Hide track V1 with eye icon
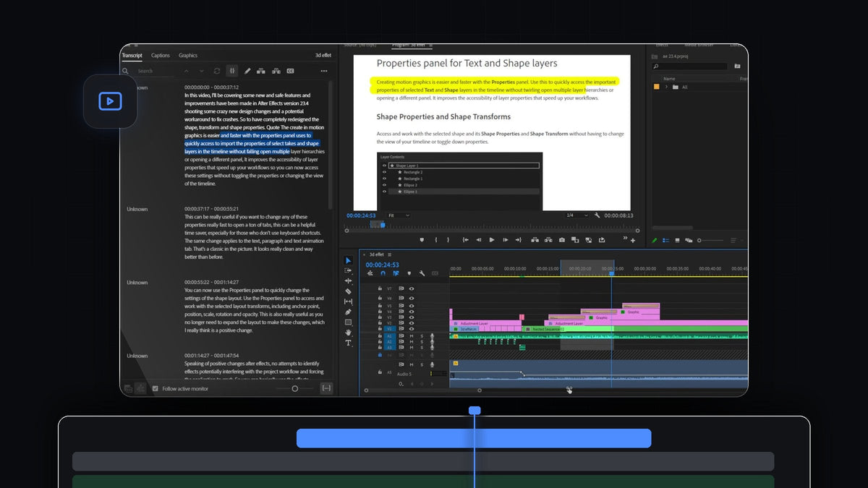Screen dimensions: 868x488 coord(412,329)
